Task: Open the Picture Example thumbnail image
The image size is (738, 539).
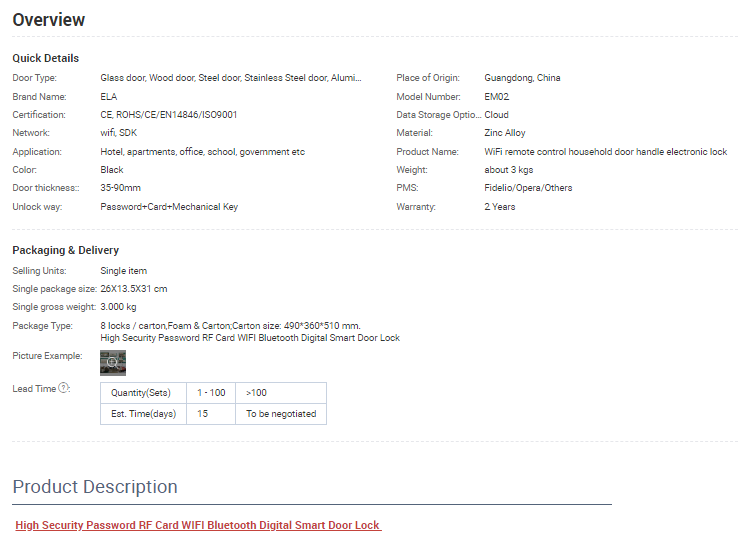Action: [113, 362]
